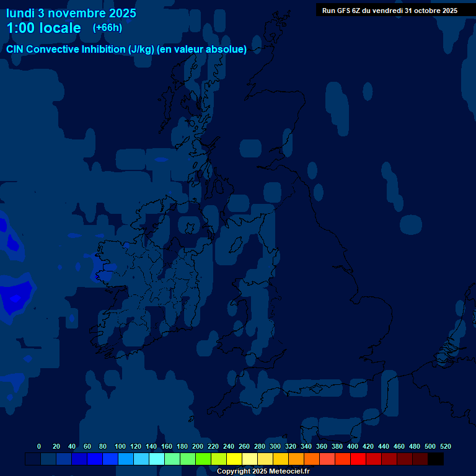Click the "(+66h)" forecast offset text
Viewport: 476px width, 476px height.
tap(107, 28)
